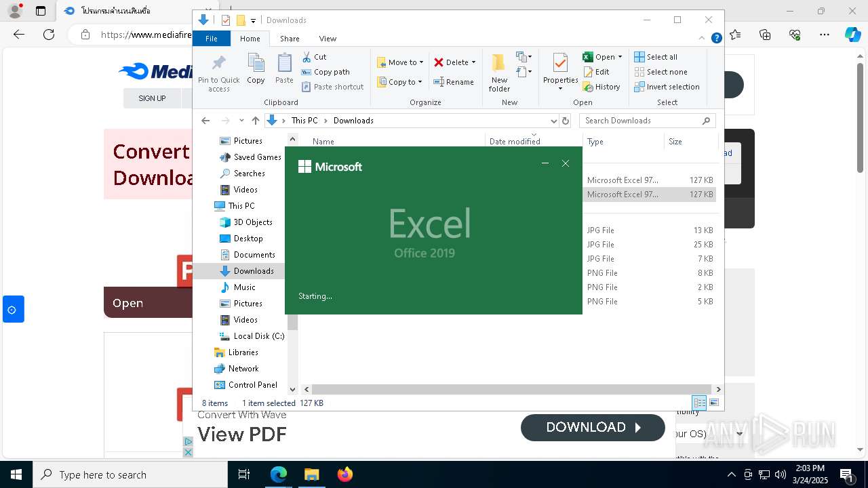Open the address bar history dropdown
Screen dimensions: 868x488
click(x=553, y=121)
